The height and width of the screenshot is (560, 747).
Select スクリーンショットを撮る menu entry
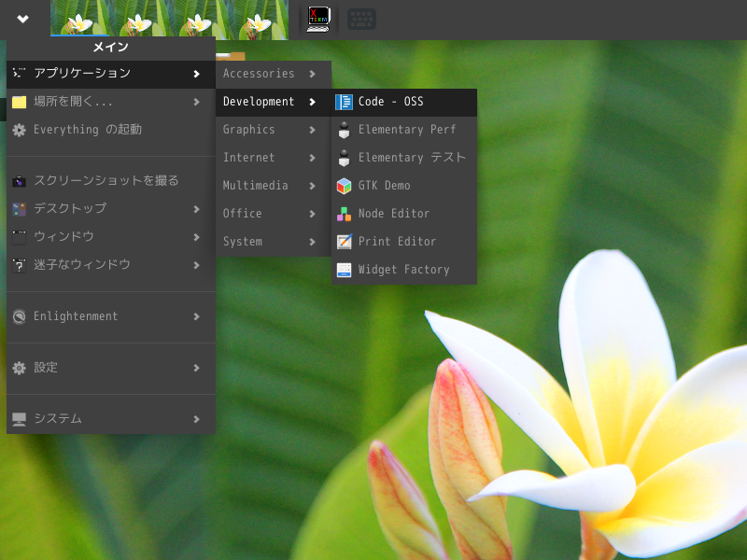coord(111,181)
